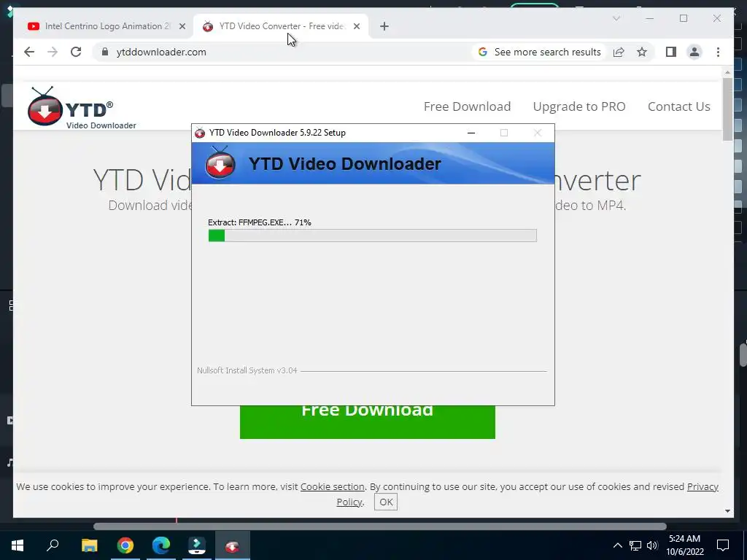Screen dimensions: 747x560
Task: Bookmark this page with star icon
Action: tap(642, 52)
